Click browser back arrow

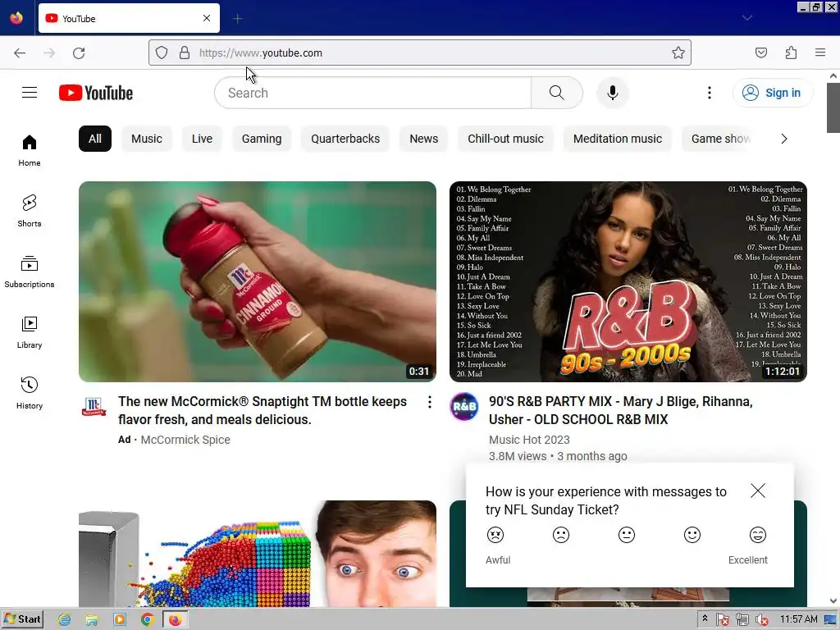point(20,52)
